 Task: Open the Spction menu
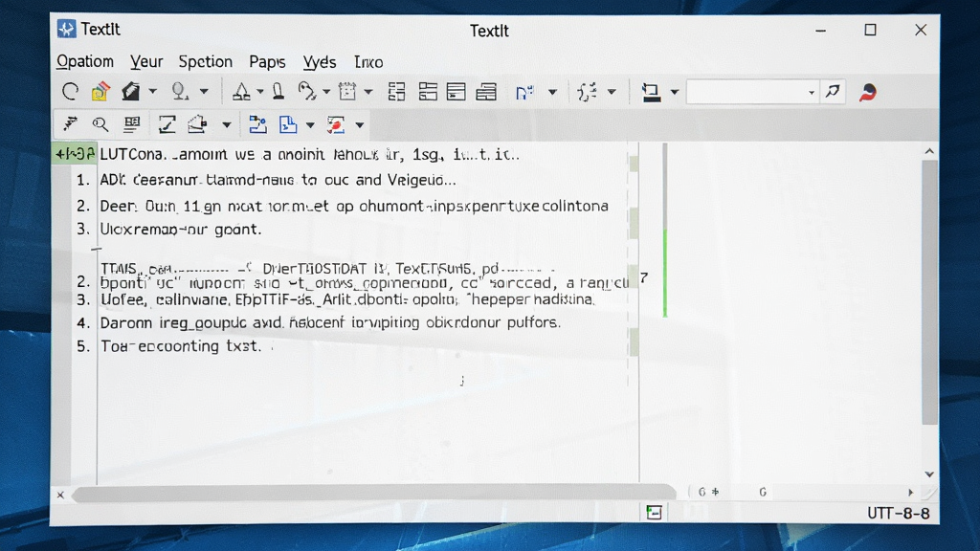(205, 62)
